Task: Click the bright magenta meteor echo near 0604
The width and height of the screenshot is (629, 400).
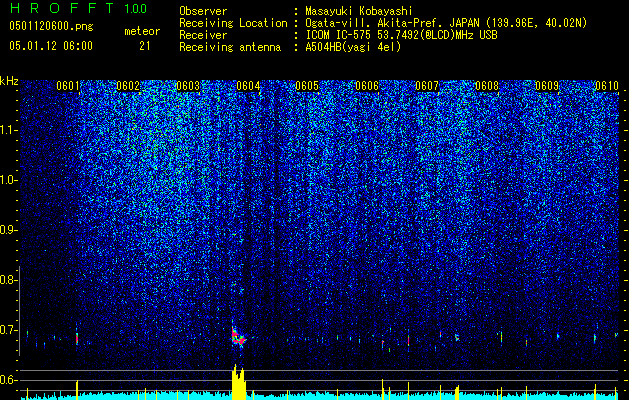Action: (x=237, y=336)
